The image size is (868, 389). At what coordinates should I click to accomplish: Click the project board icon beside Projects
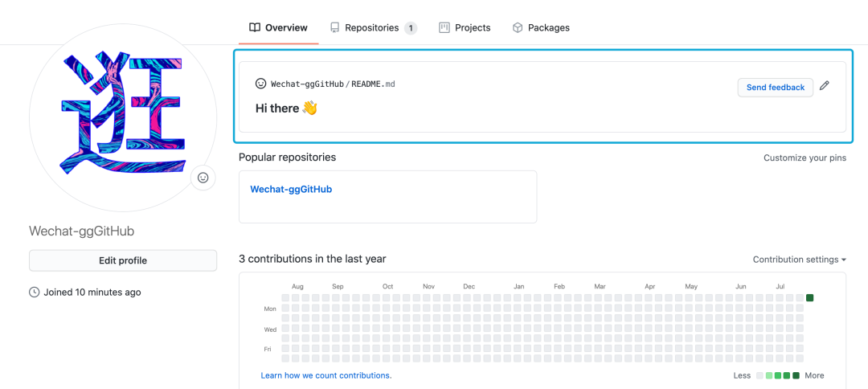pyautogui.click(x=444, y=27)
